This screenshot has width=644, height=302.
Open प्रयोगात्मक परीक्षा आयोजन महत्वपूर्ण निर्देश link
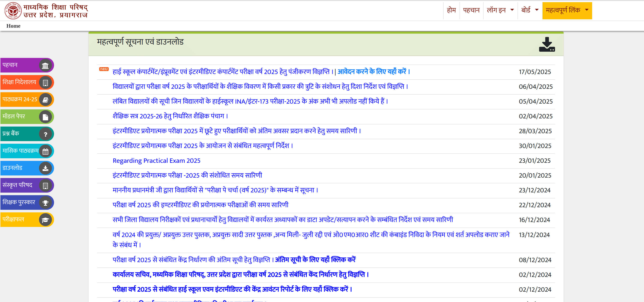203,146
